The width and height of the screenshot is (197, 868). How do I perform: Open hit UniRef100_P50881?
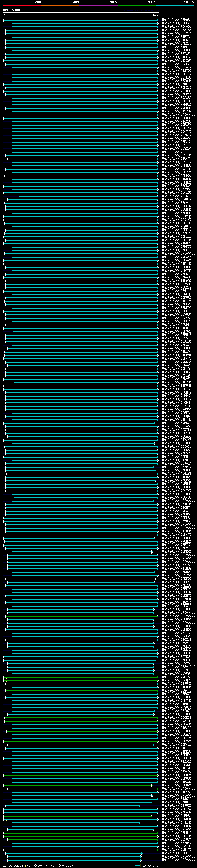tap(177, 26)
